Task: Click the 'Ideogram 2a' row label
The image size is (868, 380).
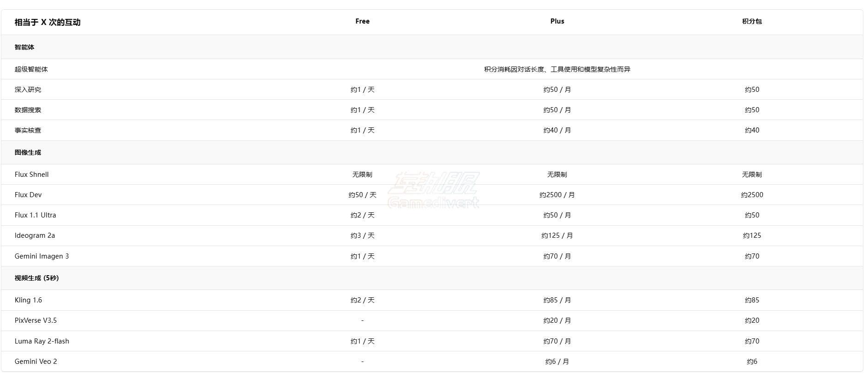Action: coord(35,235)
